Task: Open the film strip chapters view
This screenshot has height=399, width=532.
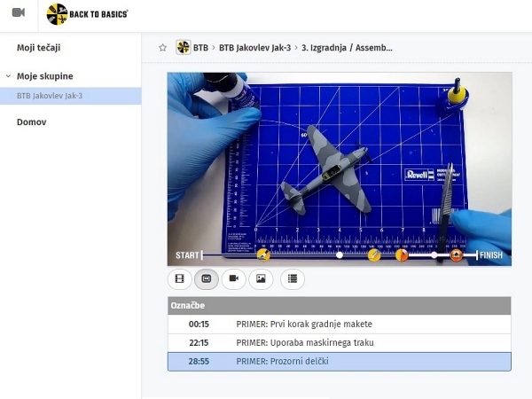Action: [x=180, y=278]
